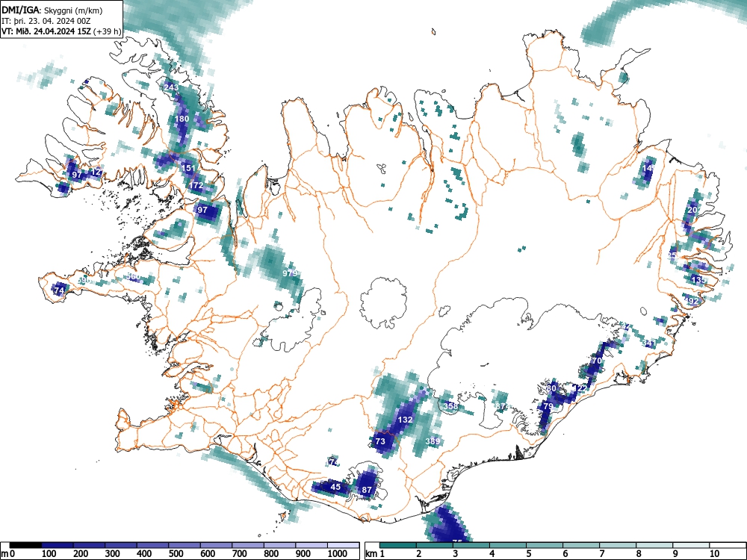Click the 202 value on the east coast

[695, 210]
